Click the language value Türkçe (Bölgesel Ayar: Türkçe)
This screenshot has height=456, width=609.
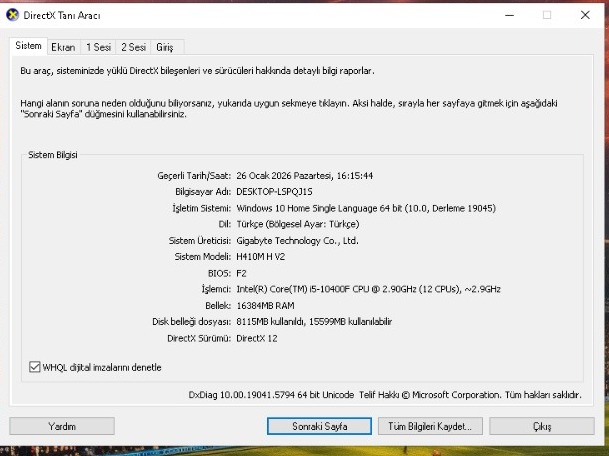coord(298,224)
